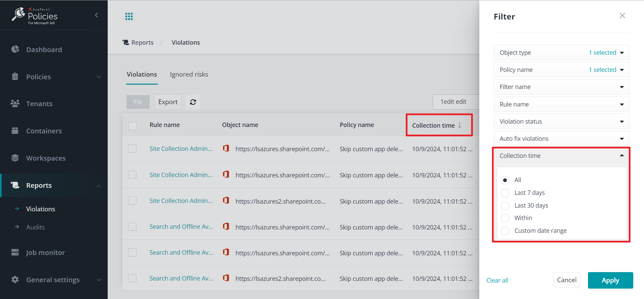Select the All radio option
The height and width of the screenshot is (299, 644).
[505, 180]
